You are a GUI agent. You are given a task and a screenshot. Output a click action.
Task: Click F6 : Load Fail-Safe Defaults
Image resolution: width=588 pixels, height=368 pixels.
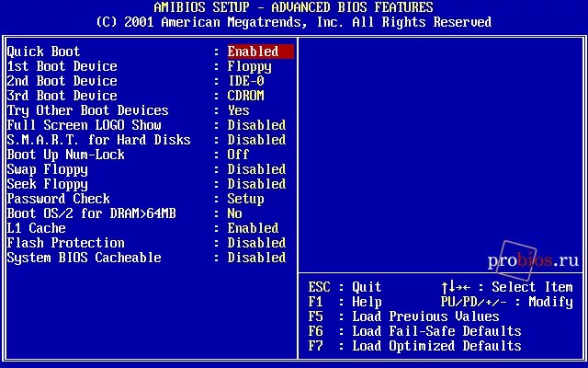click(414, 331)
